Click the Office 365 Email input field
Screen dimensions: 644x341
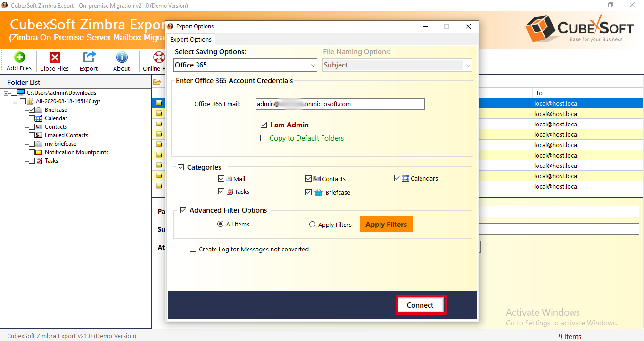[340, 104]
